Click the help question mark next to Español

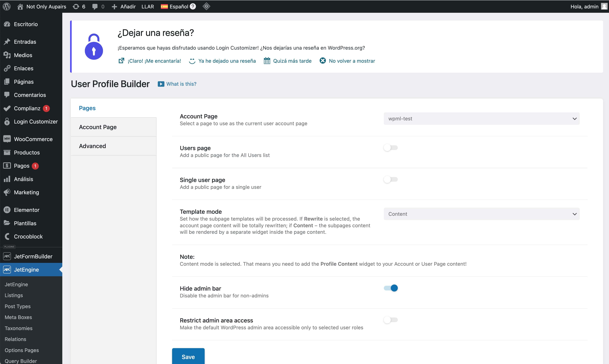(193, 6)
